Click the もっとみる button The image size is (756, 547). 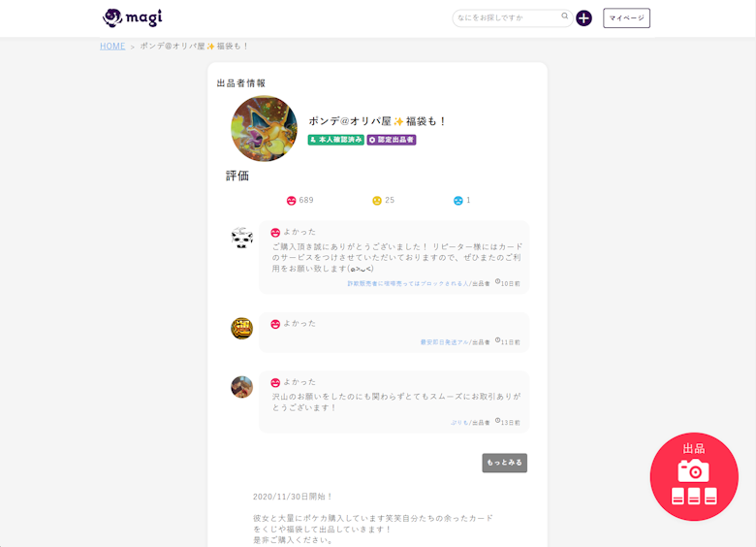(504, 463)
